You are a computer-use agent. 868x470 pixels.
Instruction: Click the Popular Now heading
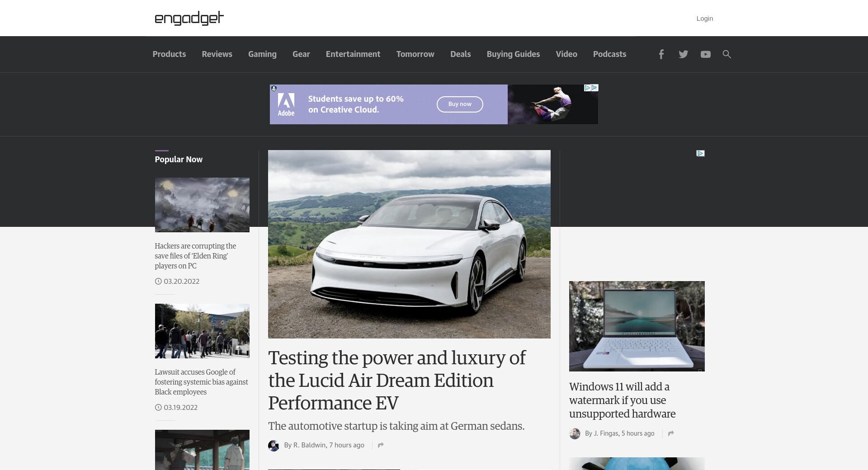(179, 160)
